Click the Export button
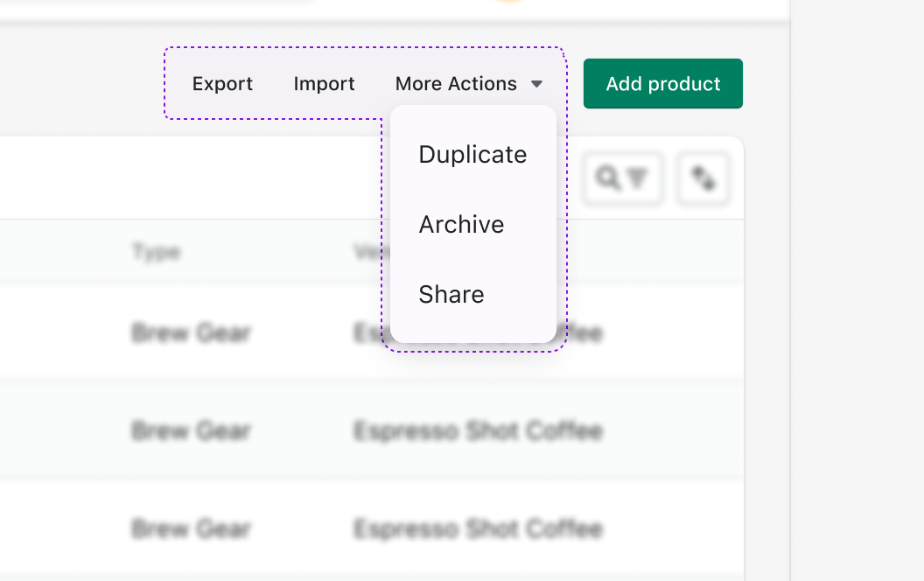Image resolution: width=924 pixels, height=581 pixels. tap(223, 84)
